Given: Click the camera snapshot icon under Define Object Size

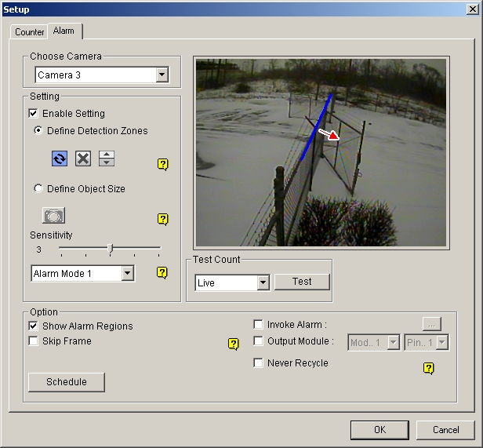Looking at the screenshot, I should [53, 216].
